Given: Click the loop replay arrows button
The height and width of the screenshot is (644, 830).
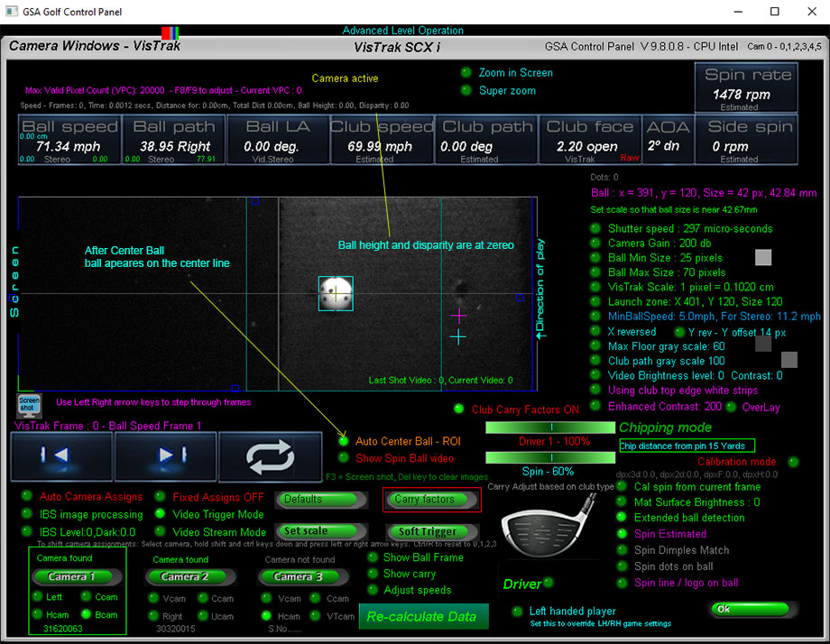Looking at the screenshot, I should point(270,456).
